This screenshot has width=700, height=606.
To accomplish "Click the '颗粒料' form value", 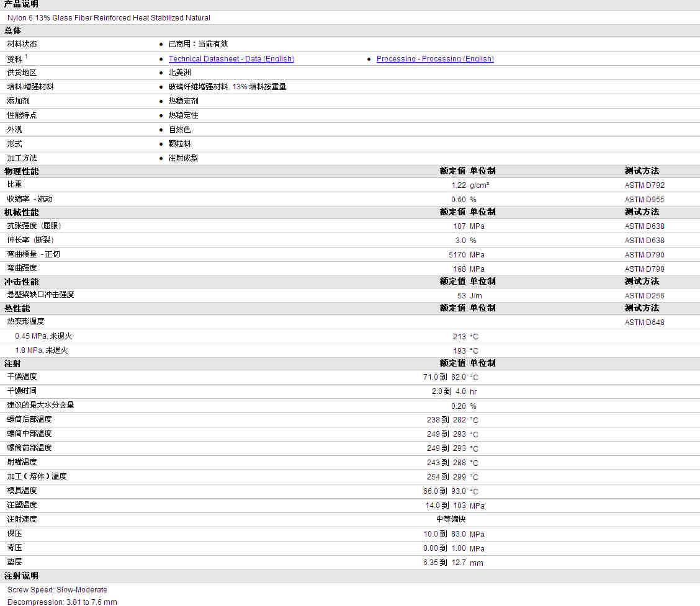I will click(179, 144).
